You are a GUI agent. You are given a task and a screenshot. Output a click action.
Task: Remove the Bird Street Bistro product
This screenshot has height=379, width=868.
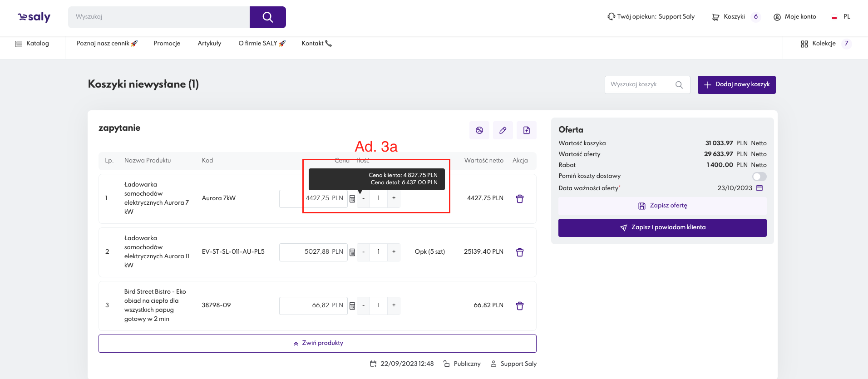[x=520, y=306]
